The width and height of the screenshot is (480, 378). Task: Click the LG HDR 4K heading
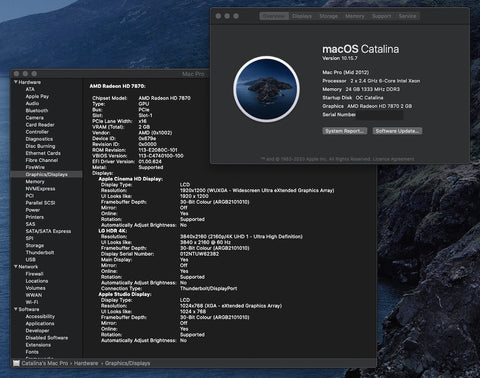click(x=113, y=231)
